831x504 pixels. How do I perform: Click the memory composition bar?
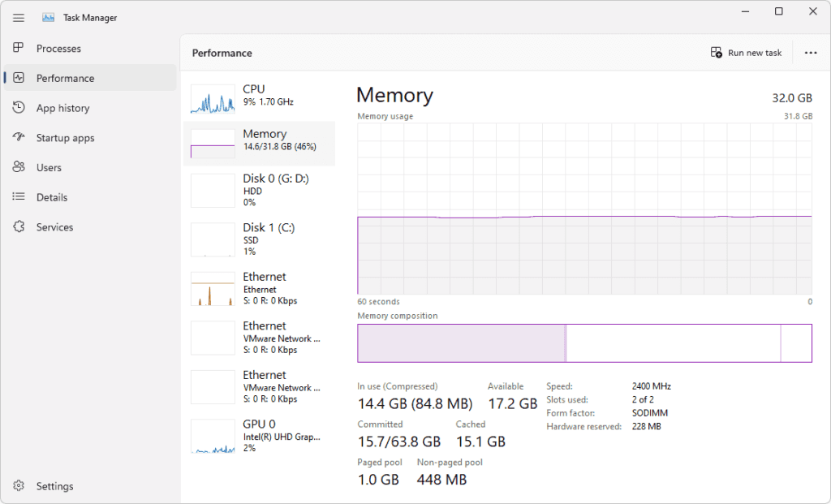584,342
